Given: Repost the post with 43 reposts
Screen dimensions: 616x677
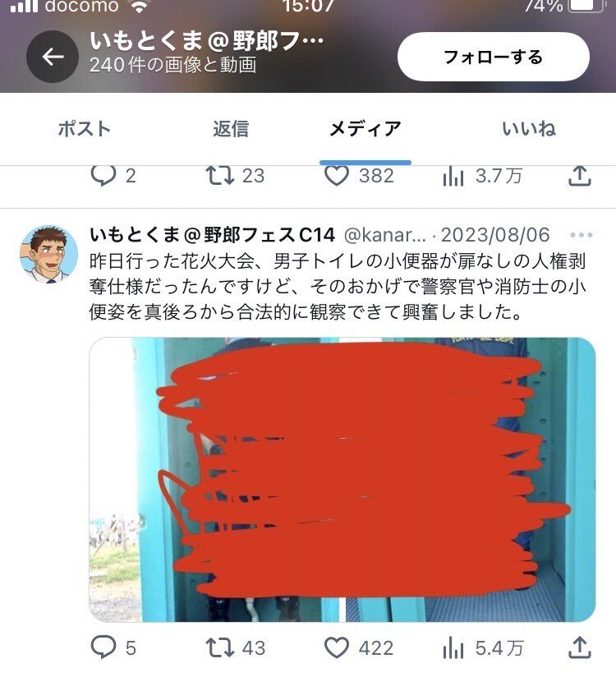Looking at the screenshot, I should (x=235, y=647).
